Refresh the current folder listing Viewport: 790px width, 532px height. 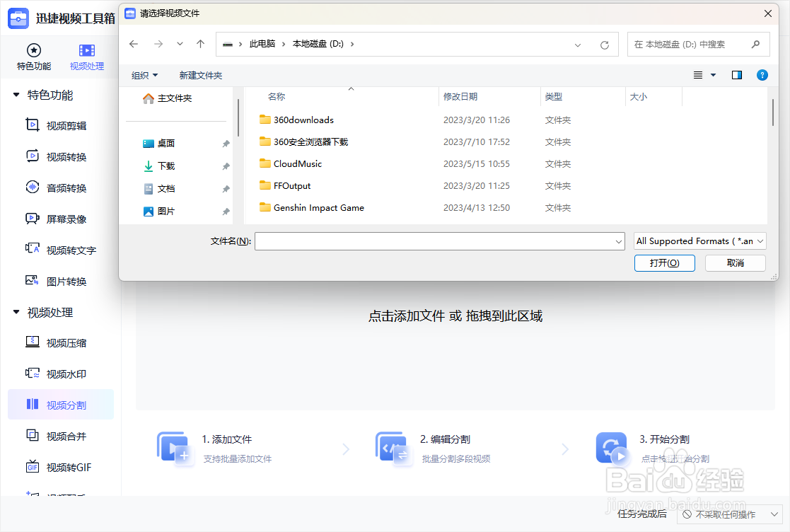click(x=605, y=45)
